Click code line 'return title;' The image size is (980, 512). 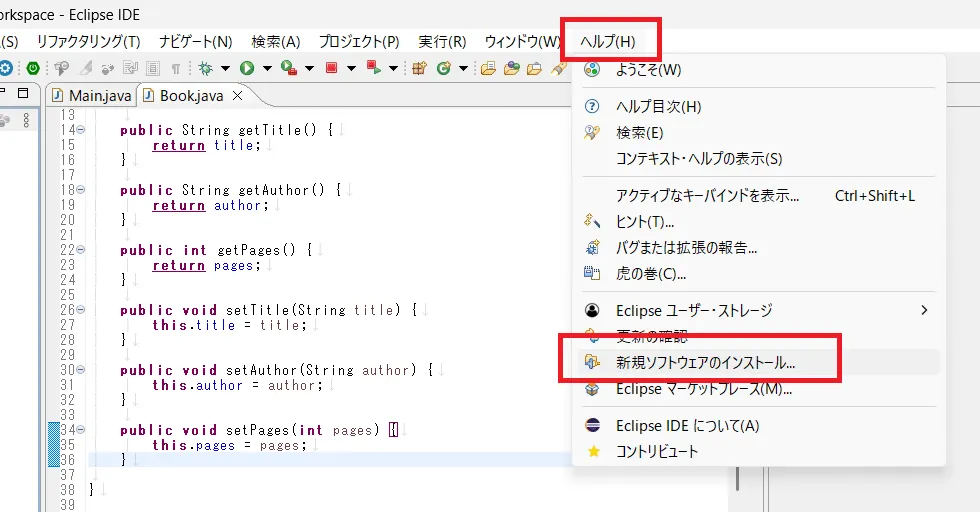206,145
